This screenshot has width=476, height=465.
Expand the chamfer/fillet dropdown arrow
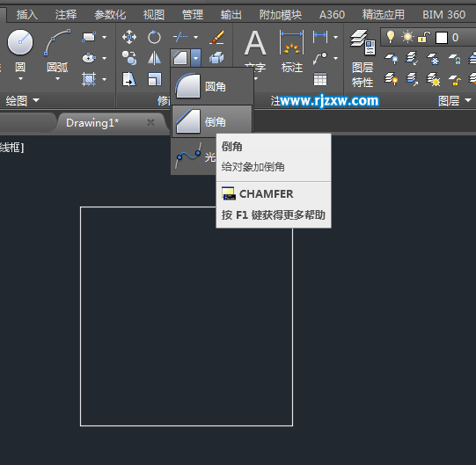[x=196, y=58]
